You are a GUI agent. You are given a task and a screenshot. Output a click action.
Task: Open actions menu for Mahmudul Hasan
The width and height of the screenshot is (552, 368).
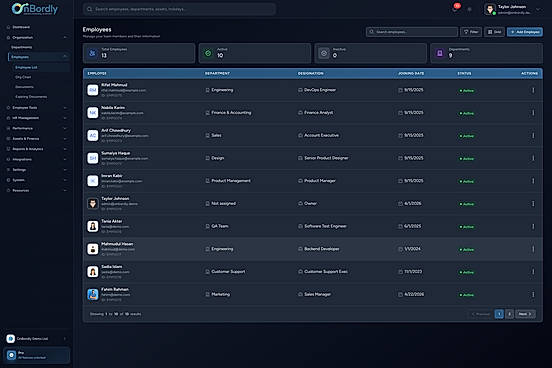coord(533,249)
